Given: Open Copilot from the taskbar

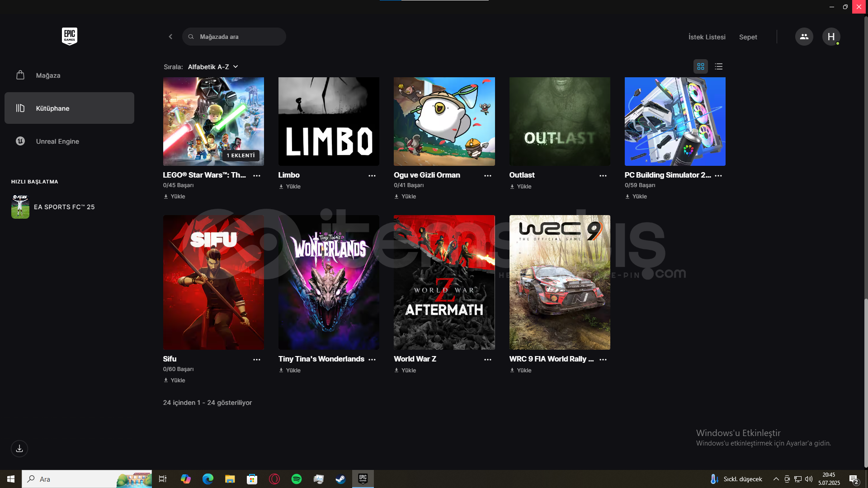Looking at the screenshot, I should [x=186, y=479].
